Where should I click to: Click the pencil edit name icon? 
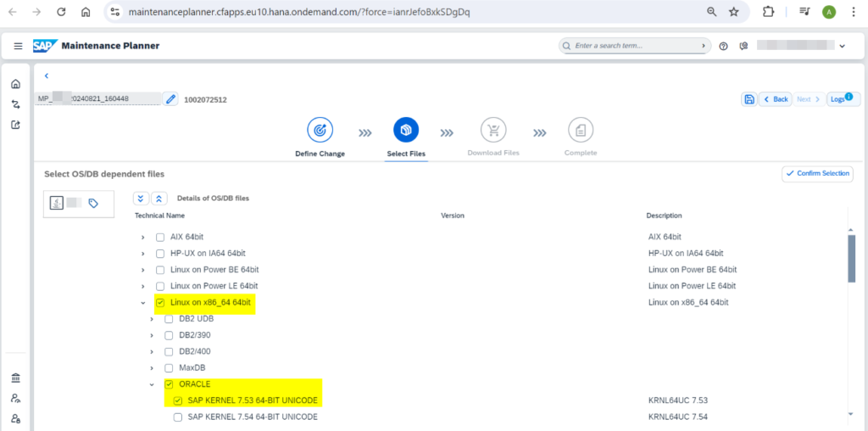[170, 99]
